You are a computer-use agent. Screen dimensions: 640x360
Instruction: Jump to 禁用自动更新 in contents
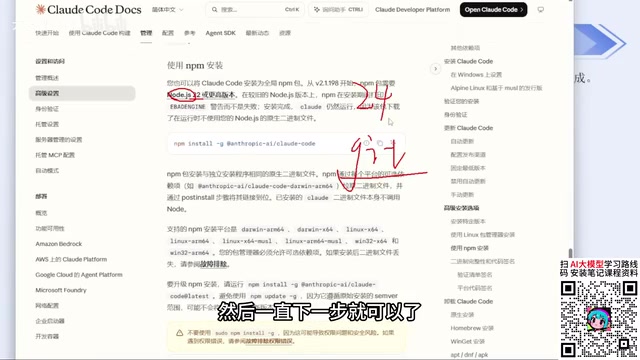468,181
